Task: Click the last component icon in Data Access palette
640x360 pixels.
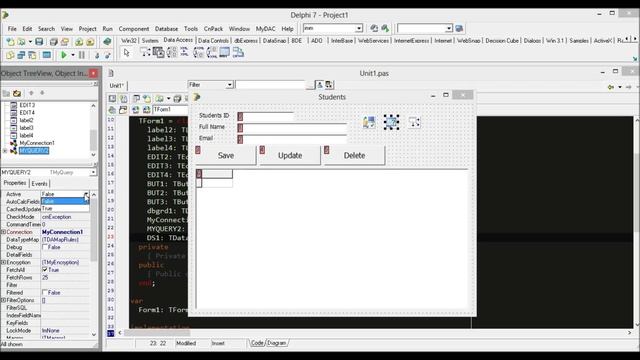Action: [x=238, y=52]
